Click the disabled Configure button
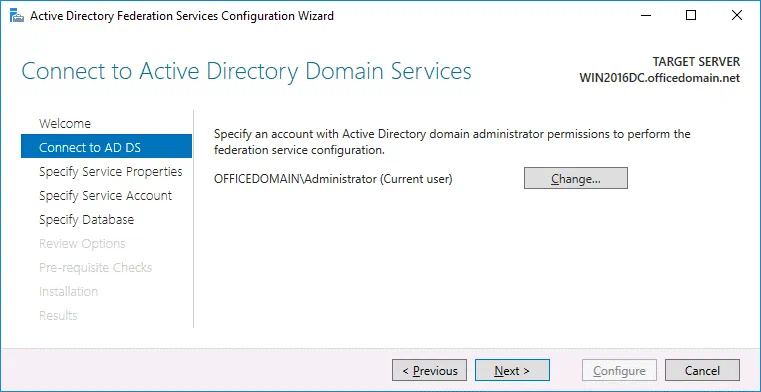Viewport: 761px width, 392px height. [x=619, y=370]
